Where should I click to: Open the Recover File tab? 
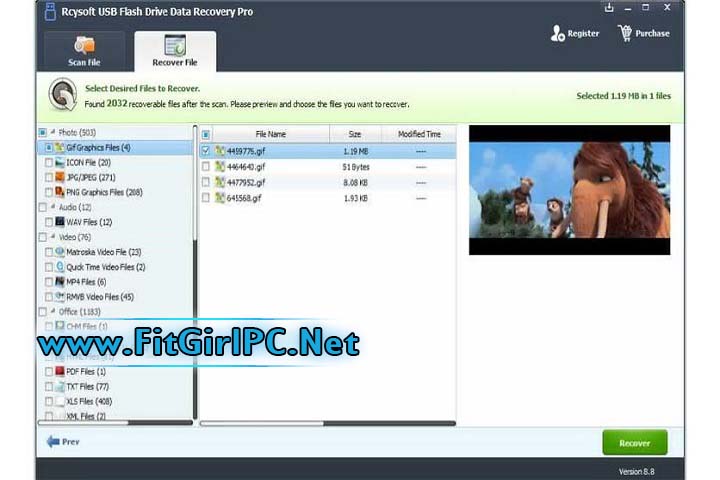(174, 52)
